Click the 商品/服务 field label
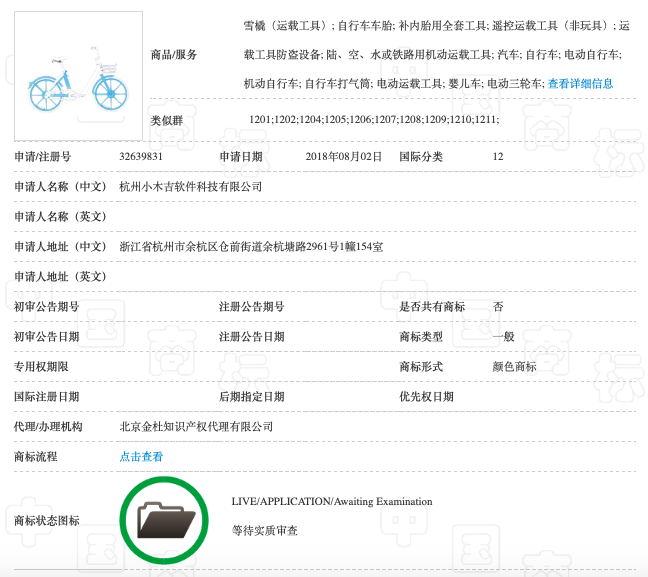The image size is (648, 577). (174, 54)
